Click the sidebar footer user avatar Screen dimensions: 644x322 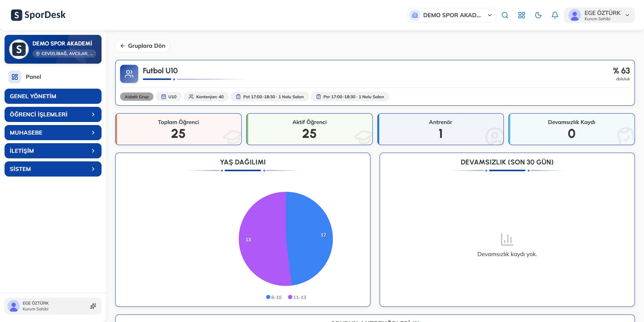click(14, 306)
